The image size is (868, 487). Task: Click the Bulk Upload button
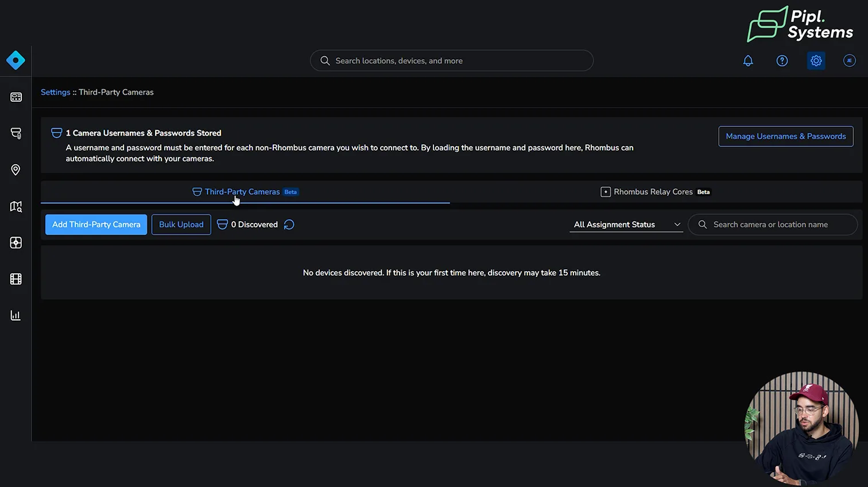[181, 225]
